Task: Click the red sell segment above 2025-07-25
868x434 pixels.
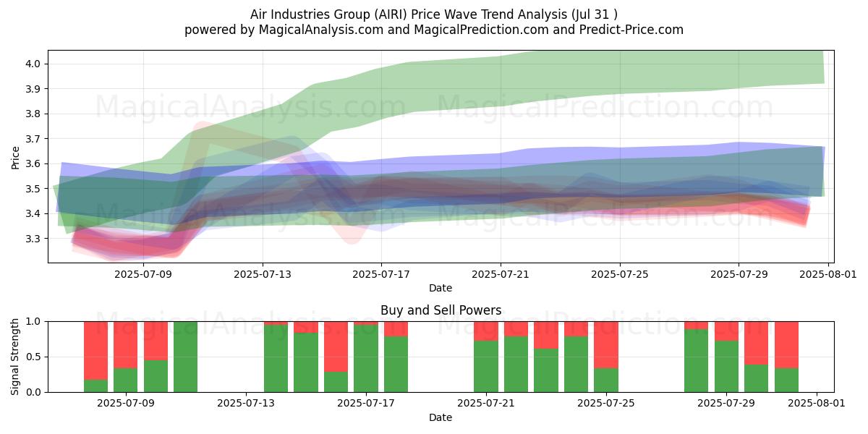Action: 606,345
